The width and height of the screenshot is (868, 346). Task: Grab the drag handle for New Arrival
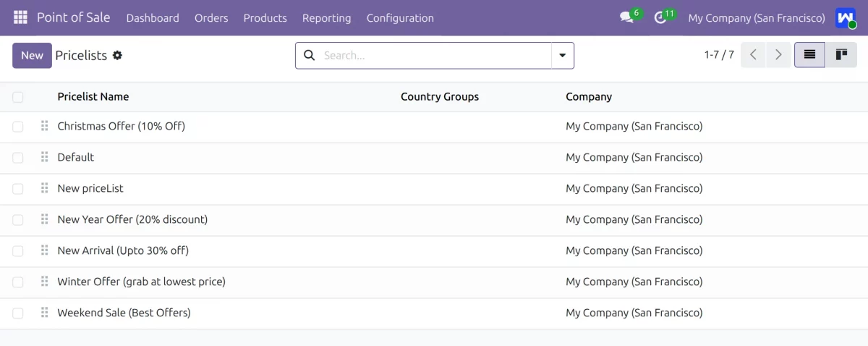(x=44, y=250)
